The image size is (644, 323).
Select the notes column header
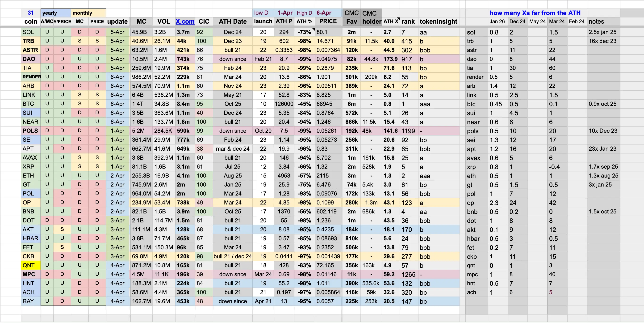(x=596, y=21)
